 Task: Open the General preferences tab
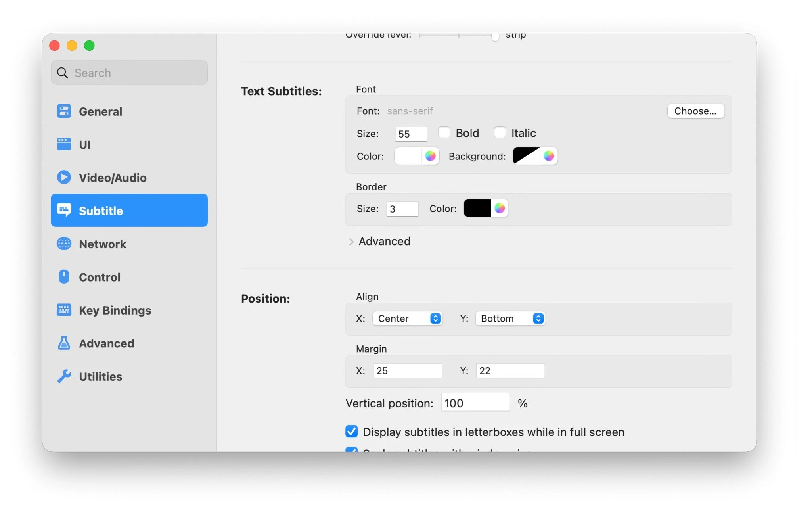(129, 111)
